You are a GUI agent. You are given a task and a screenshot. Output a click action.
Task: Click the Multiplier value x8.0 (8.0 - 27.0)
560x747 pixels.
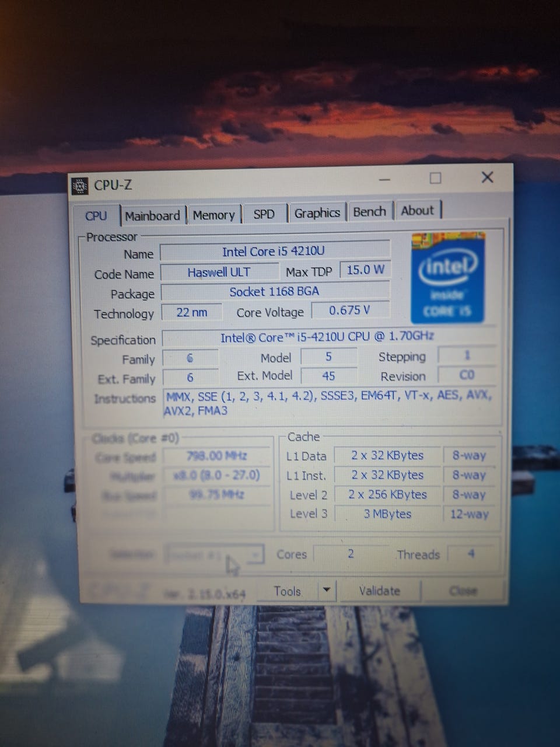click(x=217, y=475)
